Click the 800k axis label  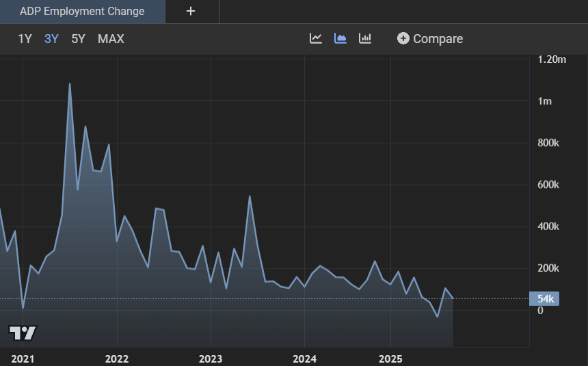pyautogui.click(x=548, y=143)
